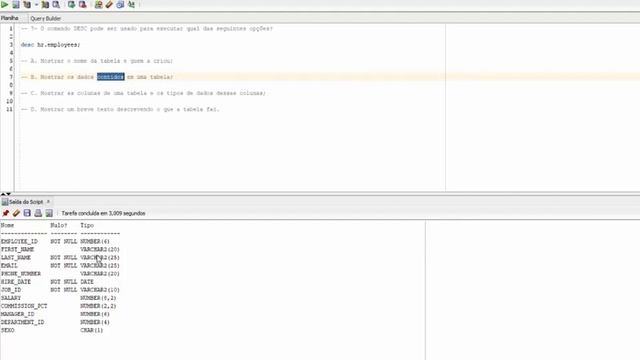The width and height of the screenshot is (640, 360).
Task: Click the JOB_ID row in the output
Action: pyautogui.click(x=60, y=290)
